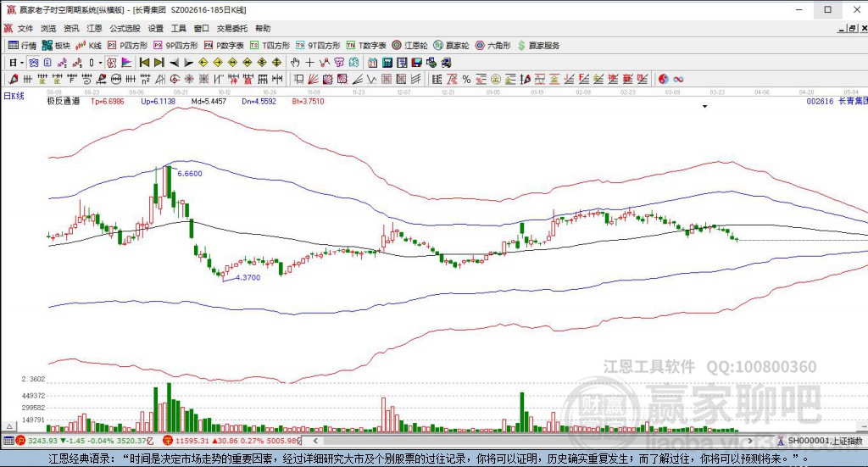This screenshot has width=868, height=467.
Task: Open the 设置 menu
Action: click(156, 28)
